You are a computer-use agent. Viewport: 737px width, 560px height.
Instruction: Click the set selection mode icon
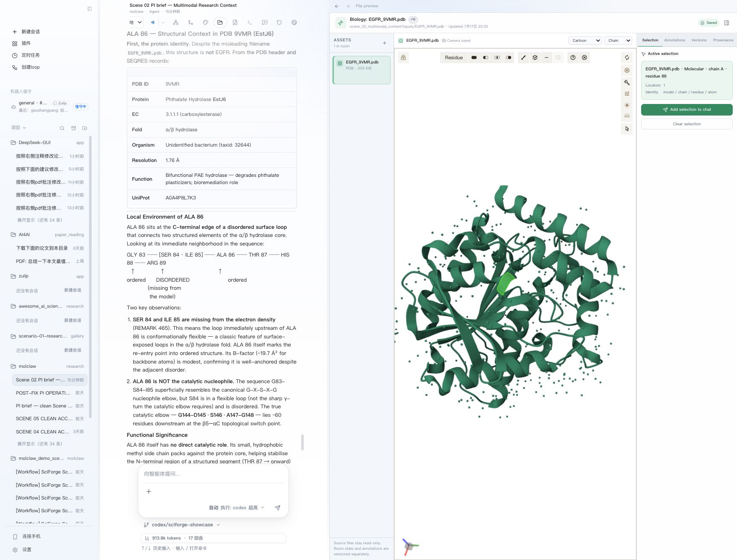[x=509, y=58]
